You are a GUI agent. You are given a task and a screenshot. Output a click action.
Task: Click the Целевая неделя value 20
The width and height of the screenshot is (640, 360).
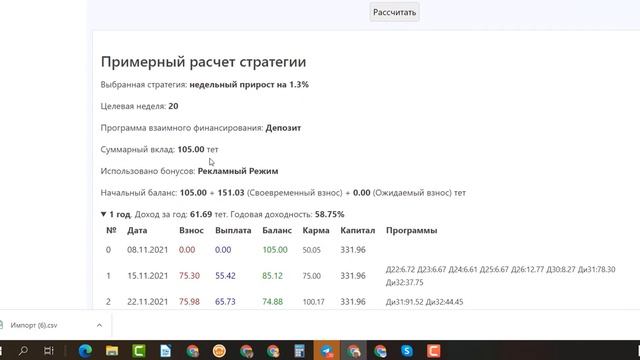point(173,106)
